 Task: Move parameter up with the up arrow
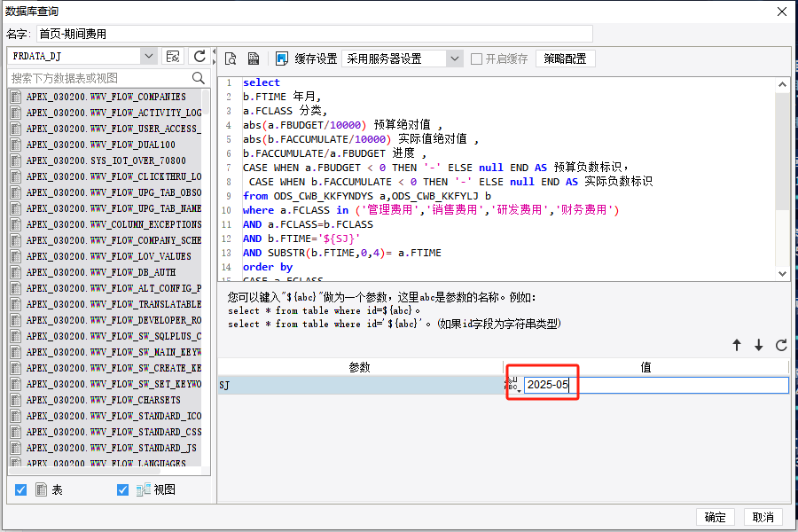737,345
